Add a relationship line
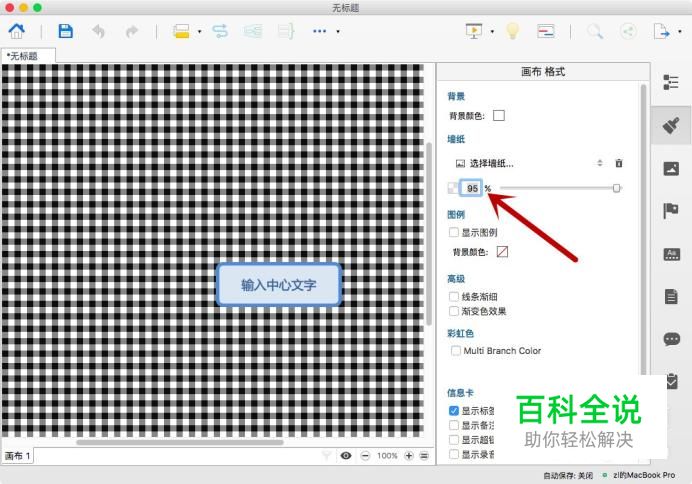Viewport: 692px width, 484px height. (x=220, y=31)
